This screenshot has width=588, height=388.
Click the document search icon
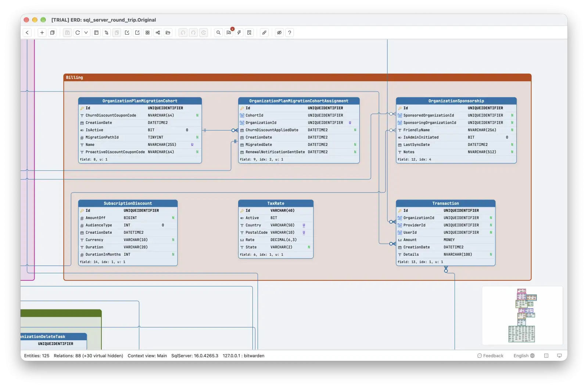point(250,33)
